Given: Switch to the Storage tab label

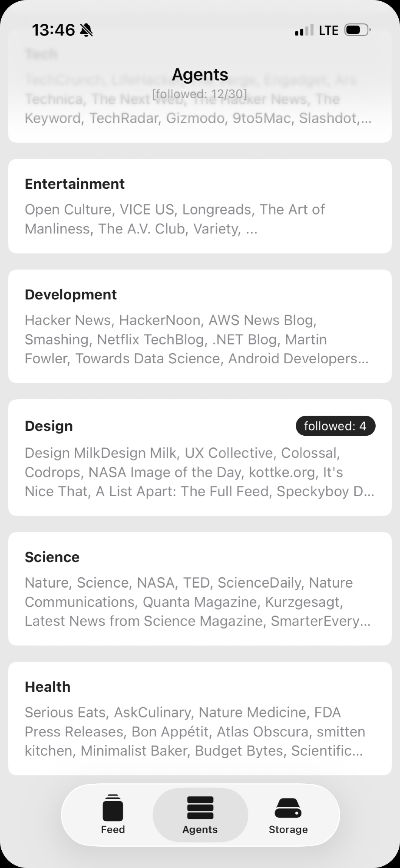Looking at the screenshot, I should (288, 829).
